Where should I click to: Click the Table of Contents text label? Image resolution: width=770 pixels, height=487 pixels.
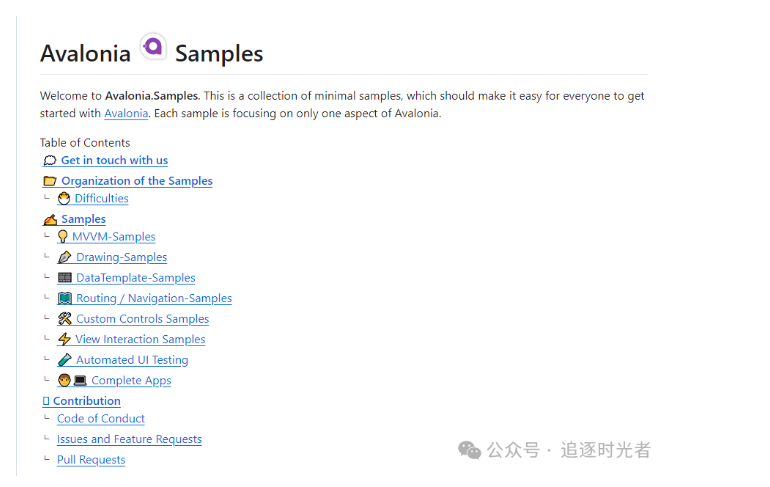click(x=85, y=143)
